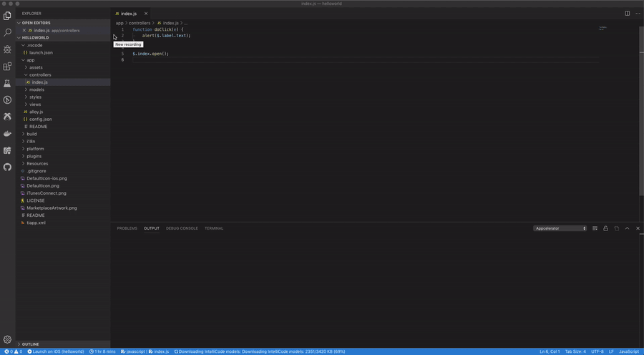Close the index.js editor tab
This screenshot has height=355, width=644.
[x=146, y=14]
